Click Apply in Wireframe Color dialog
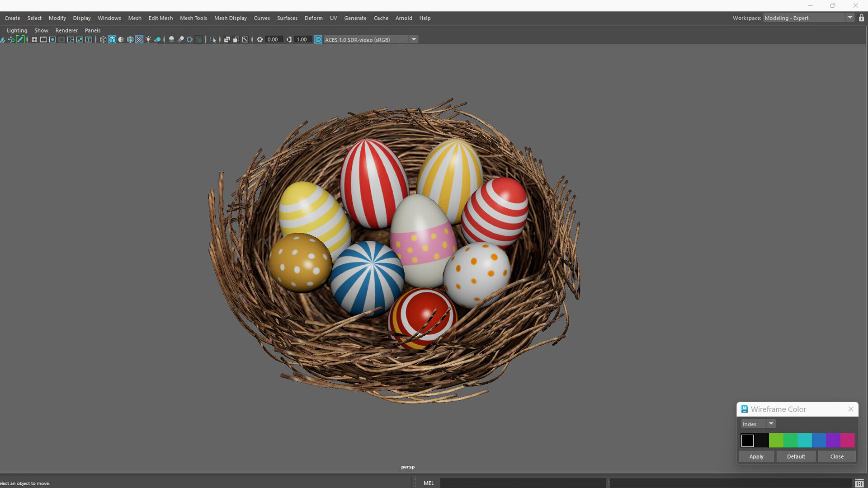Viewport: 868px width, 488px height. [x=756, y=456]
